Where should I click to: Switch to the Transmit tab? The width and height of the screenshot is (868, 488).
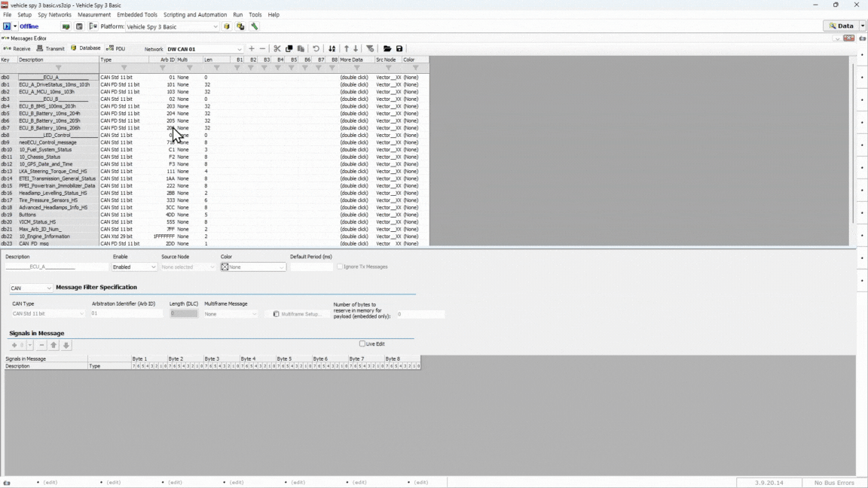[50, 48]
